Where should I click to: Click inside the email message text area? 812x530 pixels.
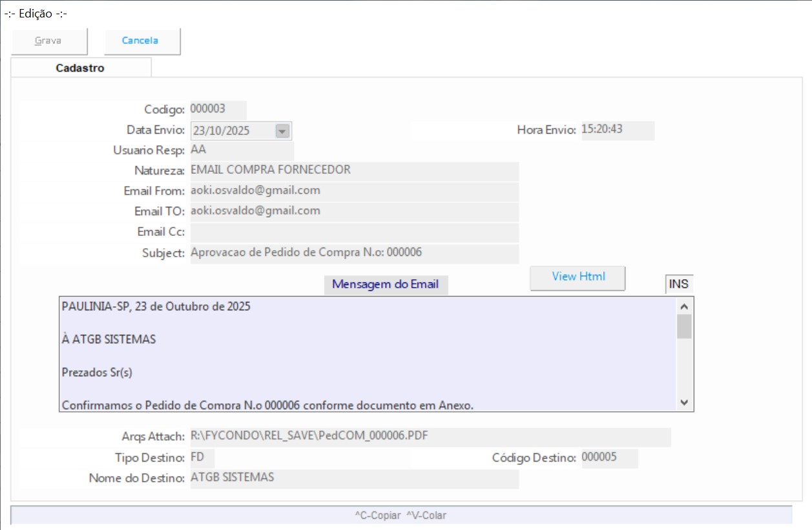coord(367,355)
